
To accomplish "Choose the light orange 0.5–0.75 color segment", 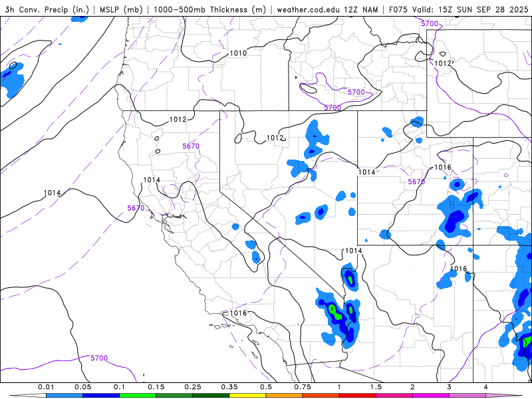I will click(285, 395).
